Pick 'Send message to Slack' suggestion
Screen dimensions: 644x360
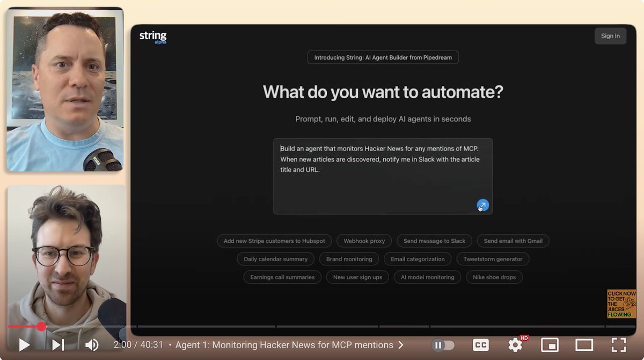434,241
